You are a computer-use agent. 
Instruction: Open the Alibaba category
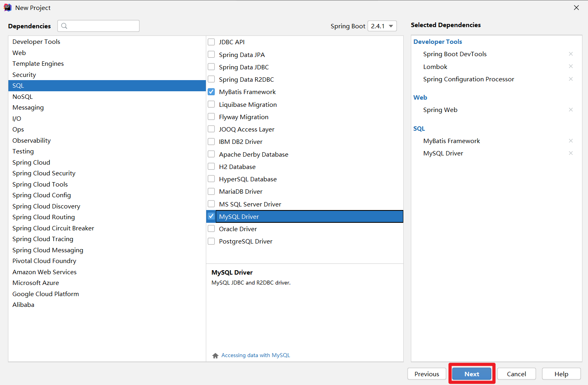click(107, 304)
